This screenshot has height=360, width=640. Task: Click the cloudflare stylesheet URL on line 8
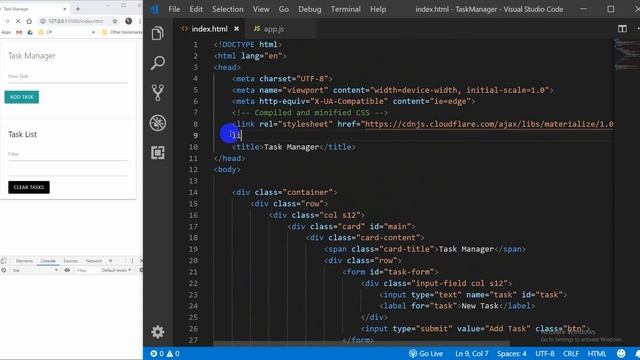489,124
